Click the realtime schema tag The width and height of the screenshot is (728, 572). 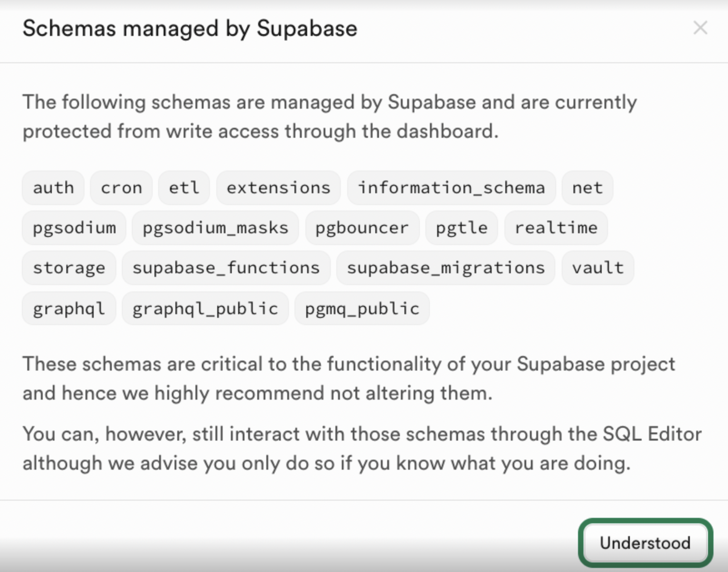coord(556,228)
